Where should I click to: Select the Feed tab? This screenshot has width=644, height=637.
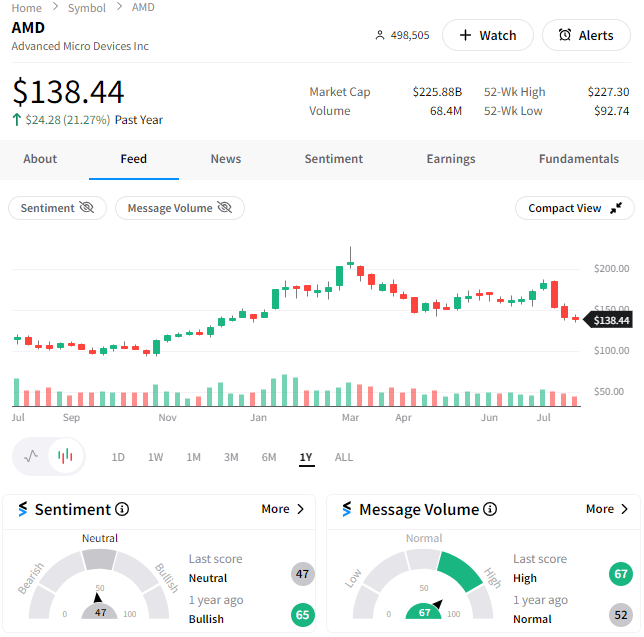pyautogui.click(x=133, y=159)
